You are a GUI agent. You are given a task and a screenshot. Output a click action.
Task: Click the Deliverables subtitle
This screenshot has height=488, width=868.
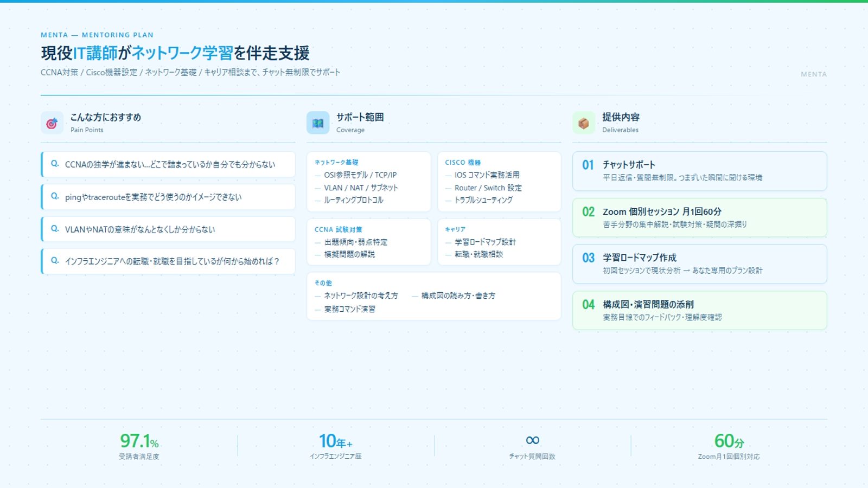(x=620, y=130)
